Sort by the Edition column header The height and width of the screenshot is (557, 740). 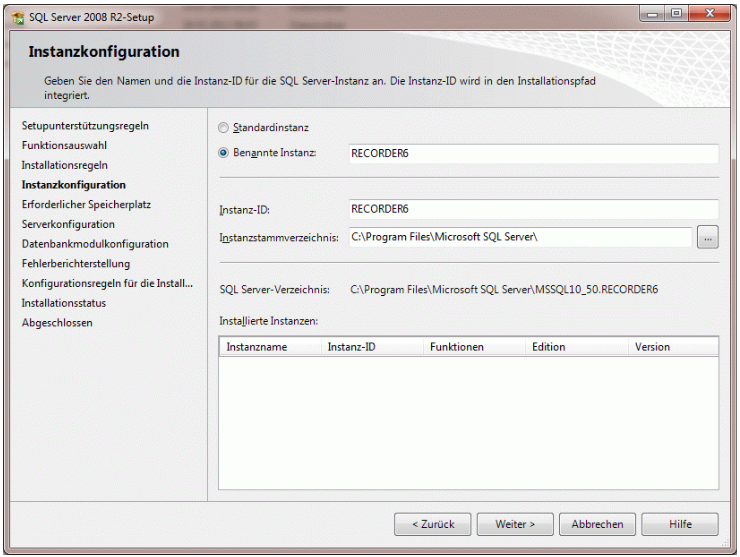click(x=577, y=347)
